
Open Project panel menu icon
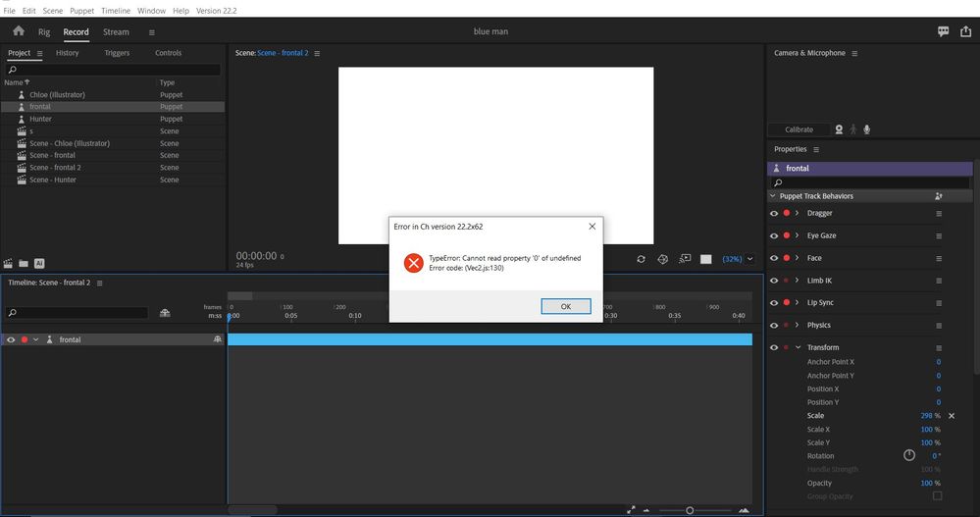pyautogui.click(x=40, y=54)
